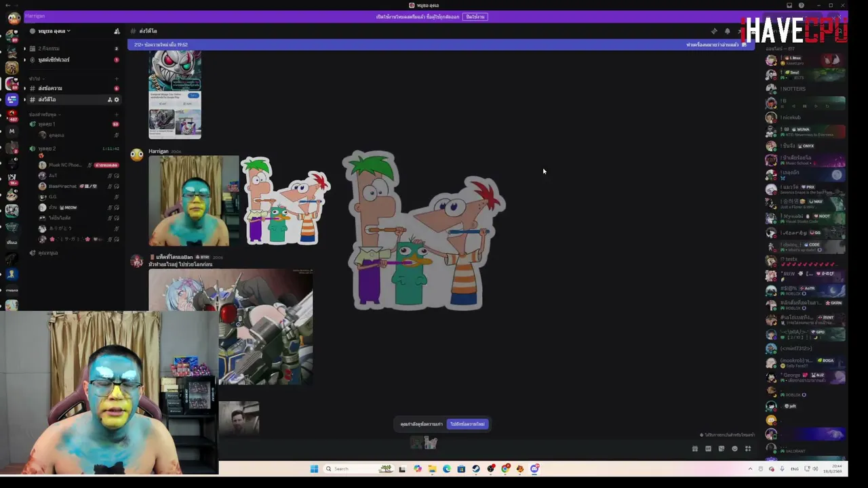Open the member with the PRX tag
This screenshot has height=488, width=868.
(x=806, y=189)
